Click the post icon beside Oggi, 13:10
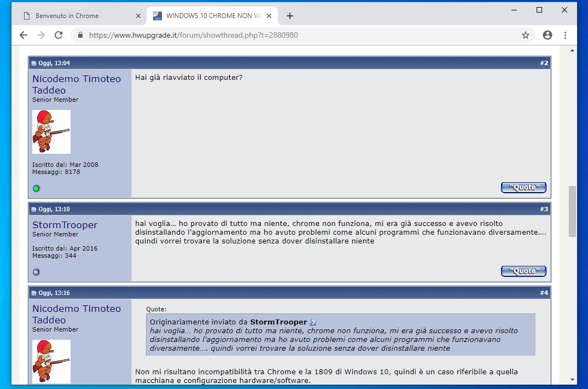This screenshot has width=588, height=389. 34,210
